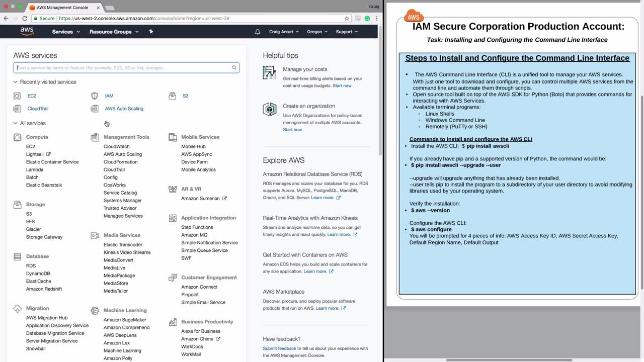
Task: Click the Application Integration category icon
Action: 173,218
